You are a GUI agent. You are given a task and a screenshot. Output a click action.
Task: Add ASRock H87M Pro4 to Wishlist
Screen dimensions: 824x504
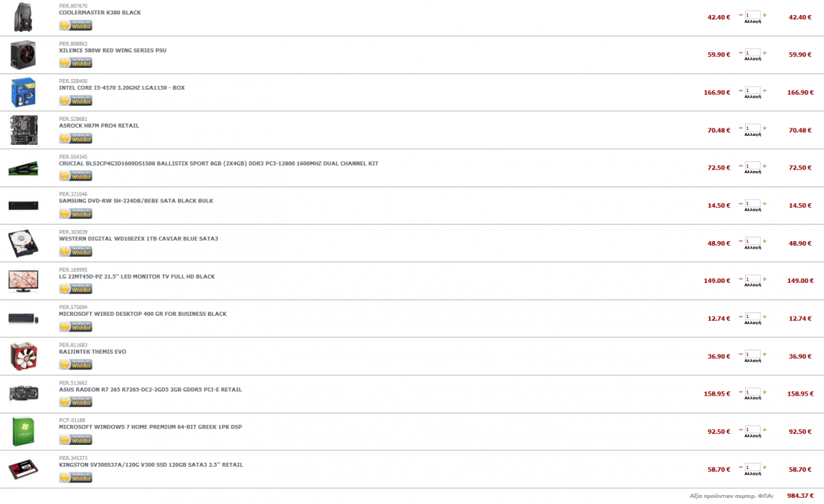pyautogui.click(x=76, y=139)
